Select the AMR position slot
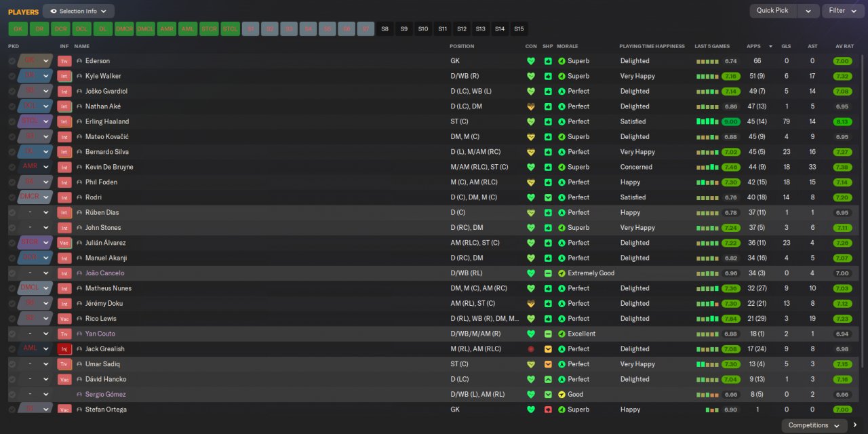868x434 pixels. pyautogui.click(x=166, y=29)
